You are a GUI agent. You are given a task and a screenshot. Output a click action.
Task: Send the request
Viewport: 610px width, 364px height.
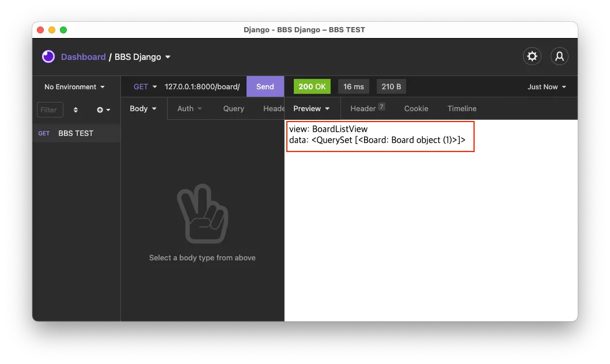[265, 87]
